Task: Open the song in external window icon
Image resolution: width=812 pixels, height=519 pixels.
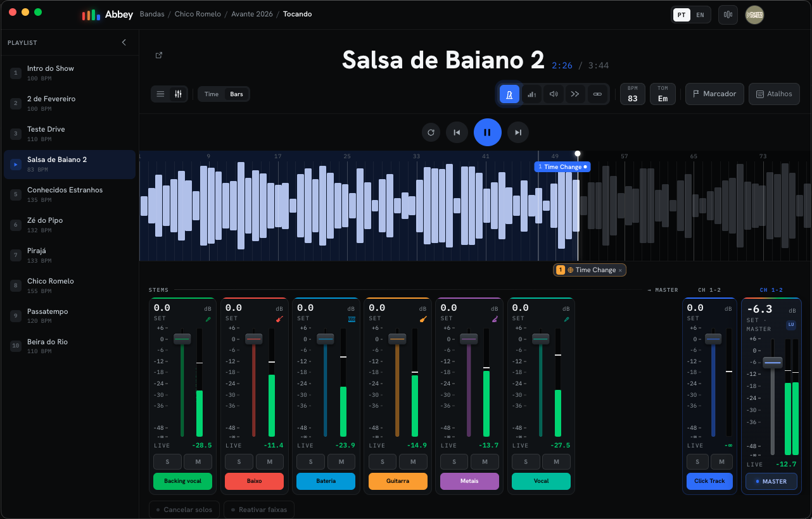Action: (x=159, y=55)
